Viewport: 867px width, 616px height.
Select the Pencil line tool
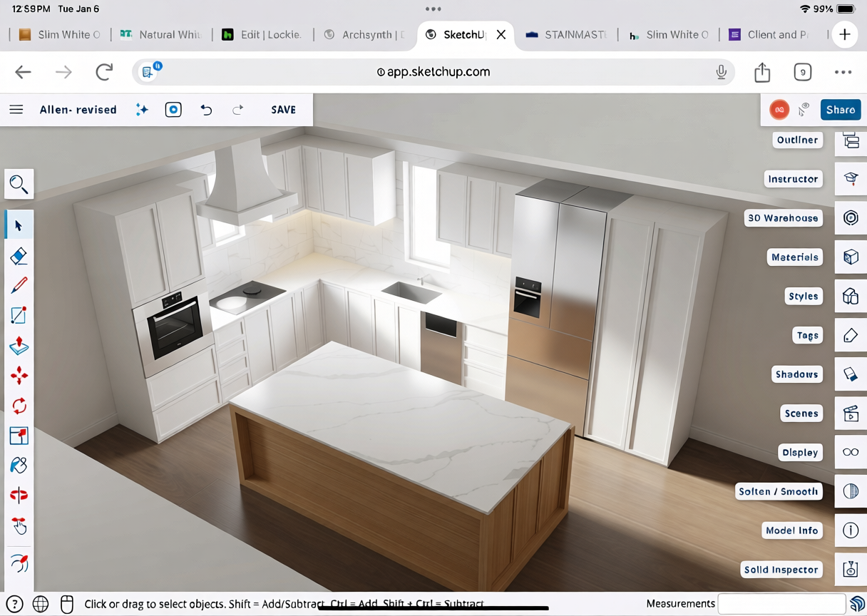click(x=19, y=286)
